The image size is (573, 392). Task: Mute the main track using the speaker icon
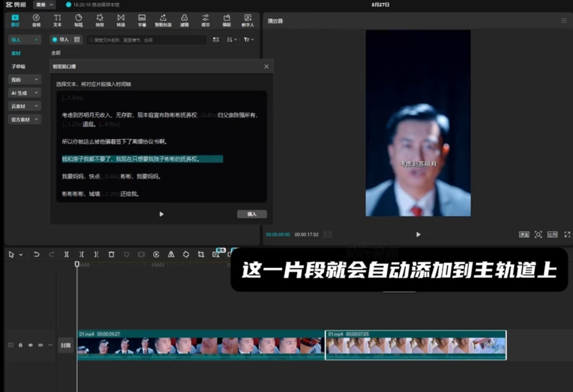click(40, 345)
